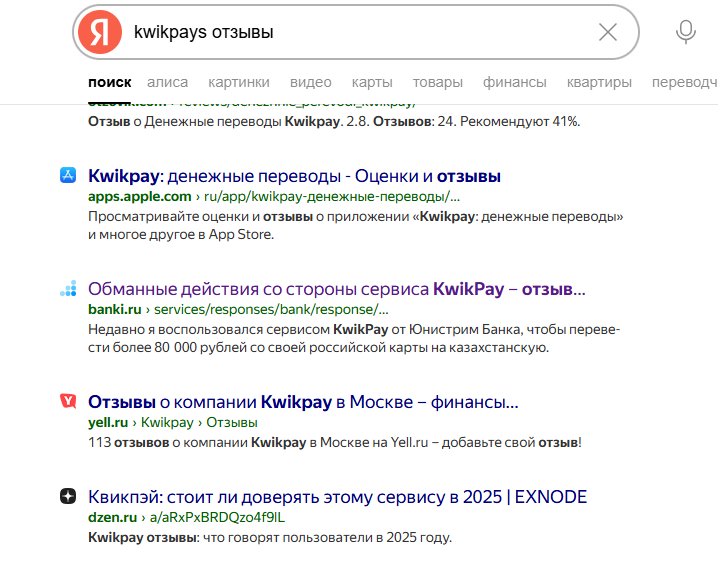Image resolution: width=718 pixels, height=568 pixels.
Task: Activate voice search microphone
Action: tap(685, 32)
